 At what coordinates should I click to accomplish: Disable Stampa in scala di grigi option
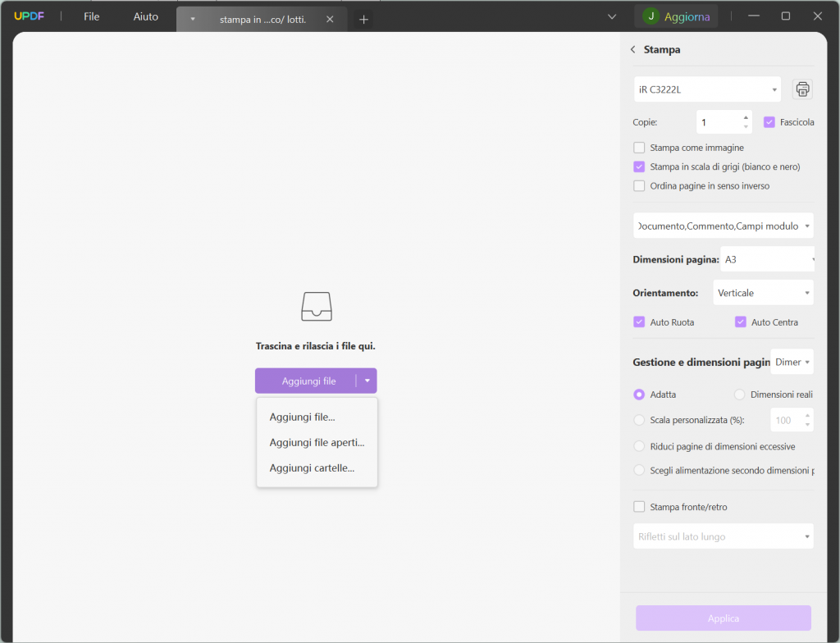pos(639,166)
